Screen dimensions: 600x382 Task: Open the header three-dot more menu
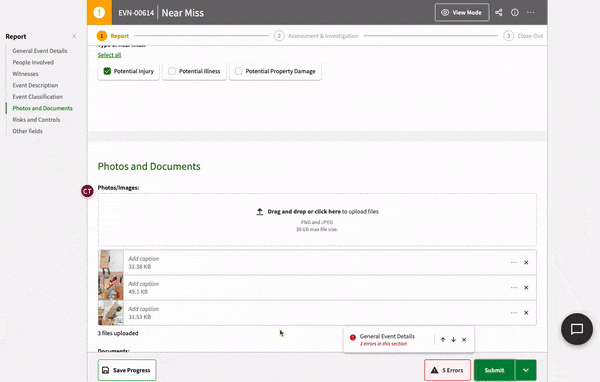point(531,13)
